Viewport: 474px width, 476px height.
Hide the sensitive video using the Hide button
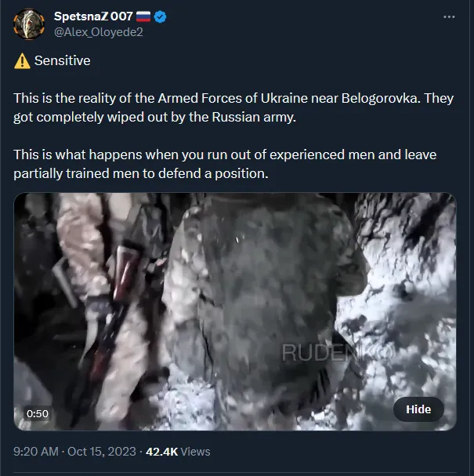[x=418, y=409]
